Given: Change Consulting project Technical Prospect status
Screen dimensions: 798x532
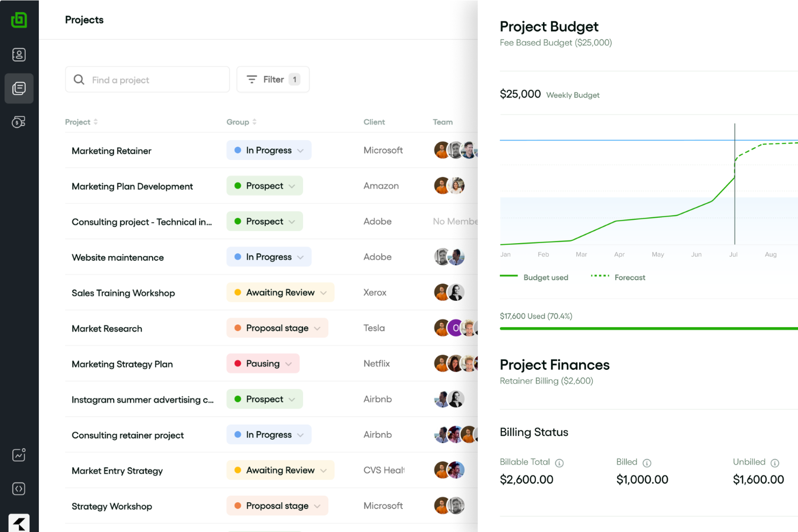Looking at the screenshot, I should [264, 222].
